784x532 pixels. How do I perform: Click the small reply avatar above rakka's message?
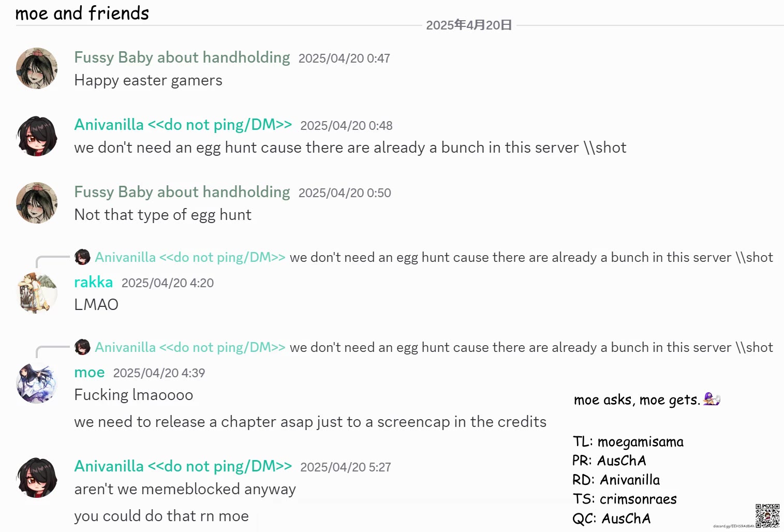[x=82, y=257]
